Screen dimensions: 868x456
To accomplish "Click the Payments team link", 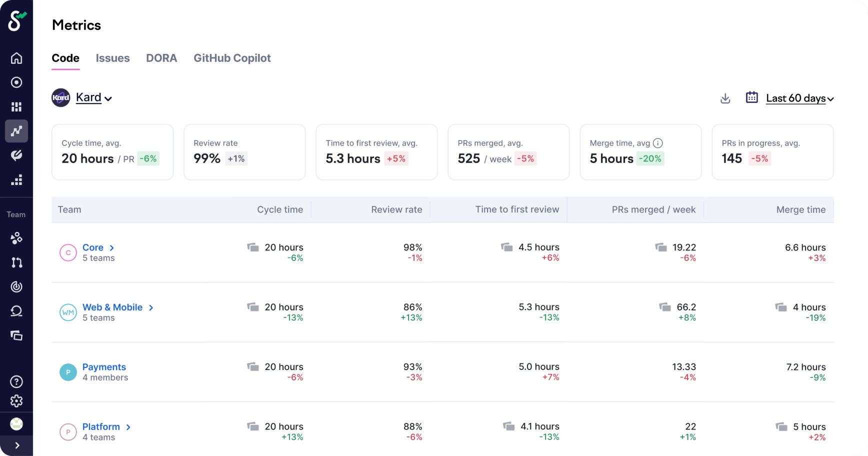I will tap(104, 367).
